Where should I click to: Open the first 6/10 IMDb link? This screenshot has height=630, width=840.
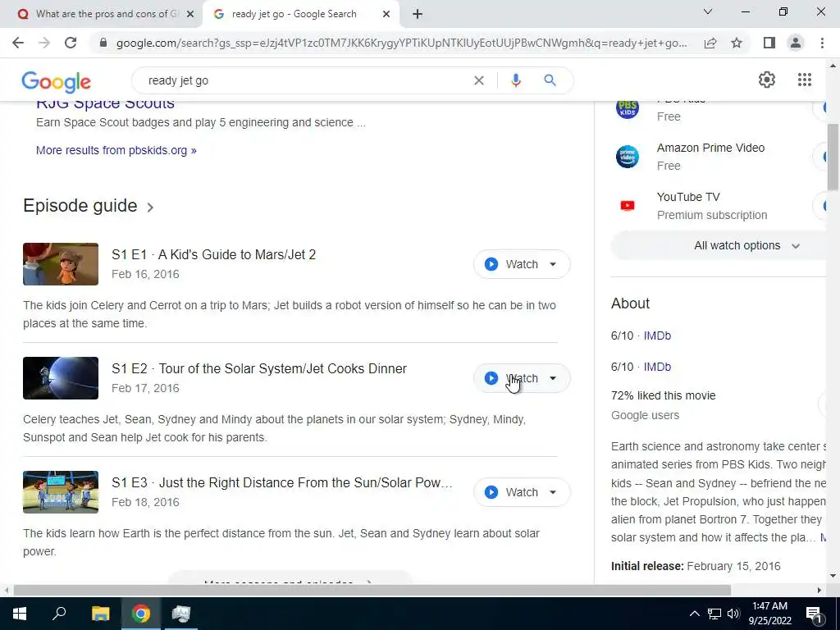coord(657,336)
